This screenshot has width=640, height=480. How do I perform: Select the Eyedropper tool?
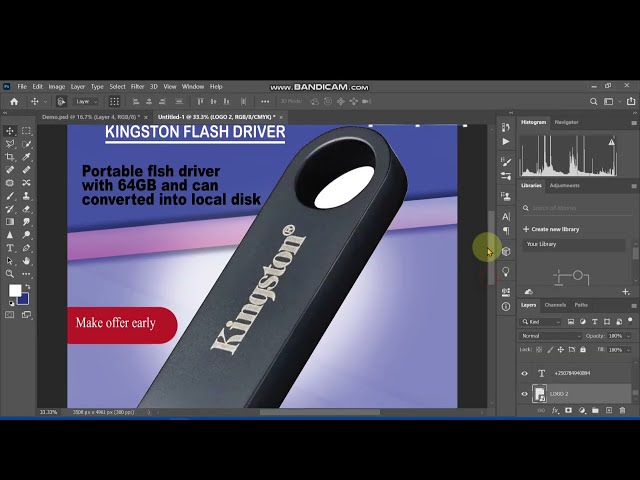[27, 157]
